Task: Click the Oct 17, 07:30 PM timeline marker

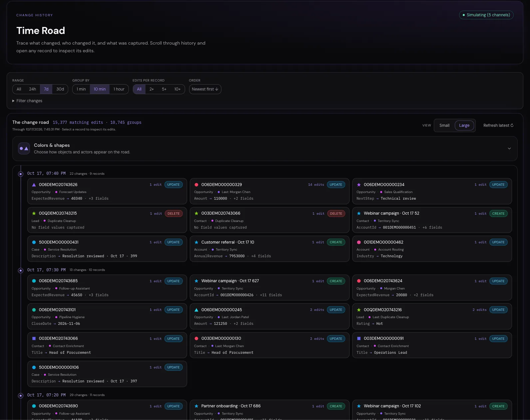Action: point(21,270)
